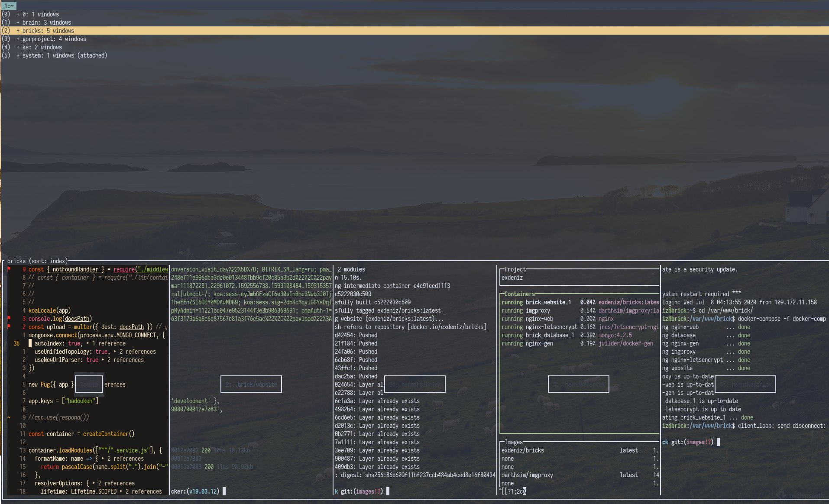Click the 'd42454: Pushed' log line

[x=356, y=335]
